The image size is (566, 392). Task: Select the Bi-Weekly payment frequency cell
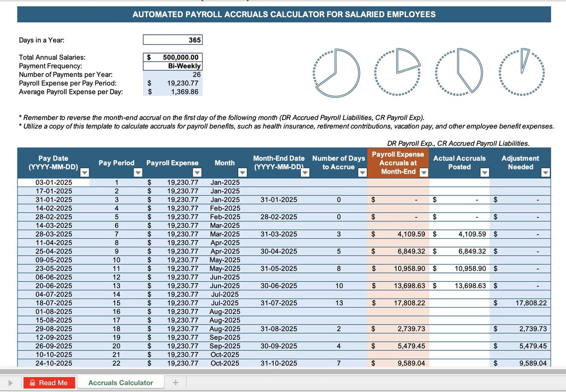(x=173, y=66)
